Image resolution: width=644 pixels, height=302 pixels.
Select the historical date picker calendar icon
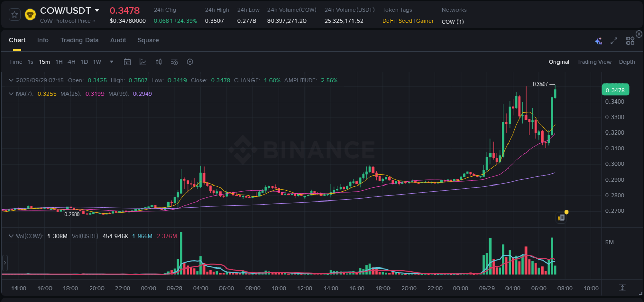coord(127,62)
